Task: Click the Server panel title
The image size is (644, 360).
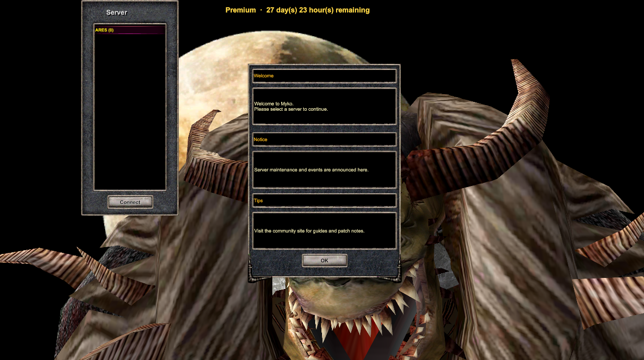Action: 117,13
